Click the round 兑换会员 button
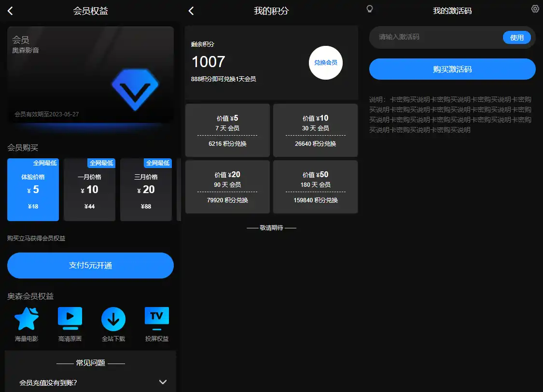Image resolution: width=543 pixels, height=392 pixels. tap(326, 63)
